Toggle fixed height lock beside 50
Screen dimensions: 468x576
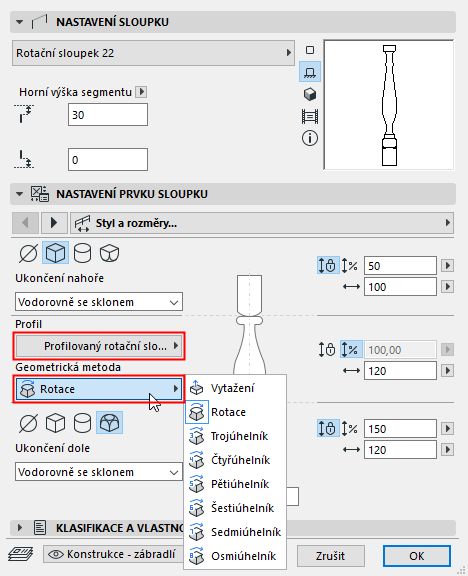[x=328, y=266]
